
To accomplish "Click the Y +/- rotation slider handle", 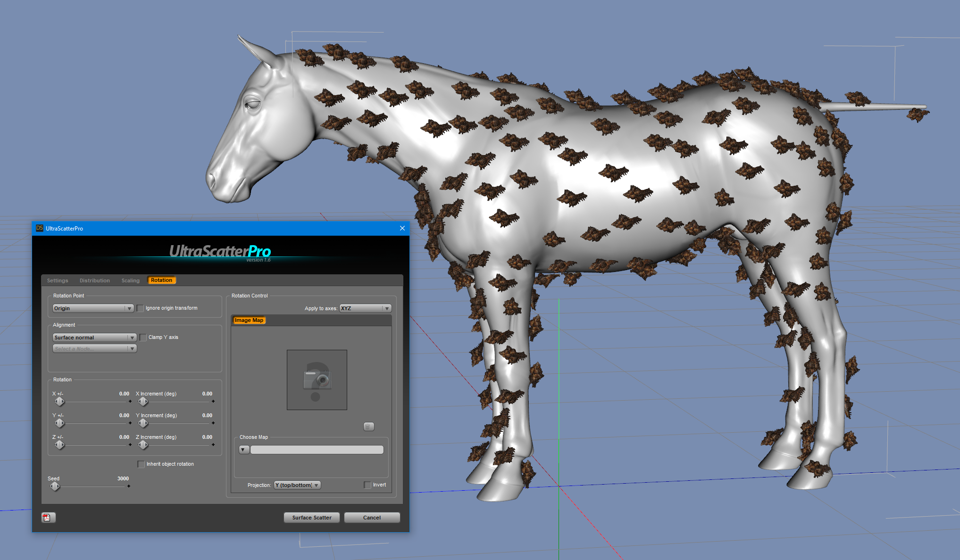I will (59, 423).
